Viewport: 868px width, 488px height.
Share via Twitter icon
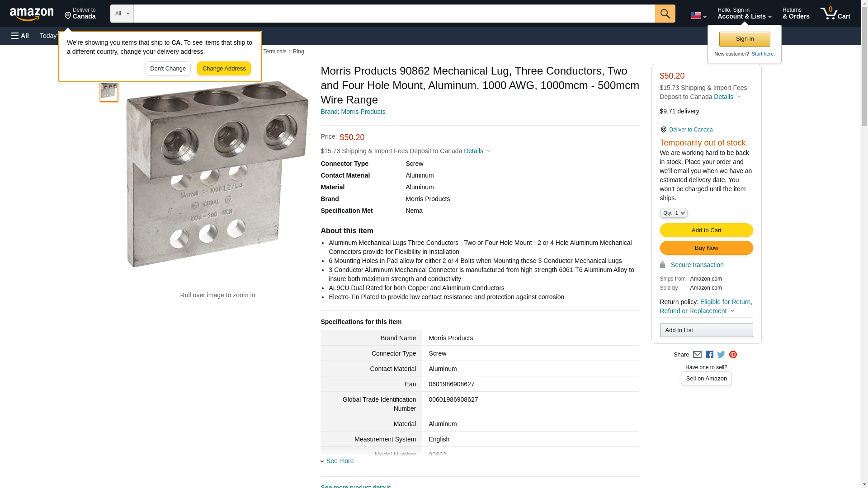point(721,355)
